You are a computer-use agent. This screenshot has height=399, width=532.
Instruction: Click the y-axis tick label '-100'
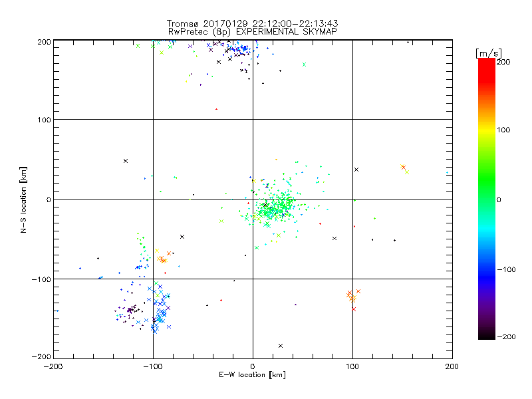[x=41, y=279]
